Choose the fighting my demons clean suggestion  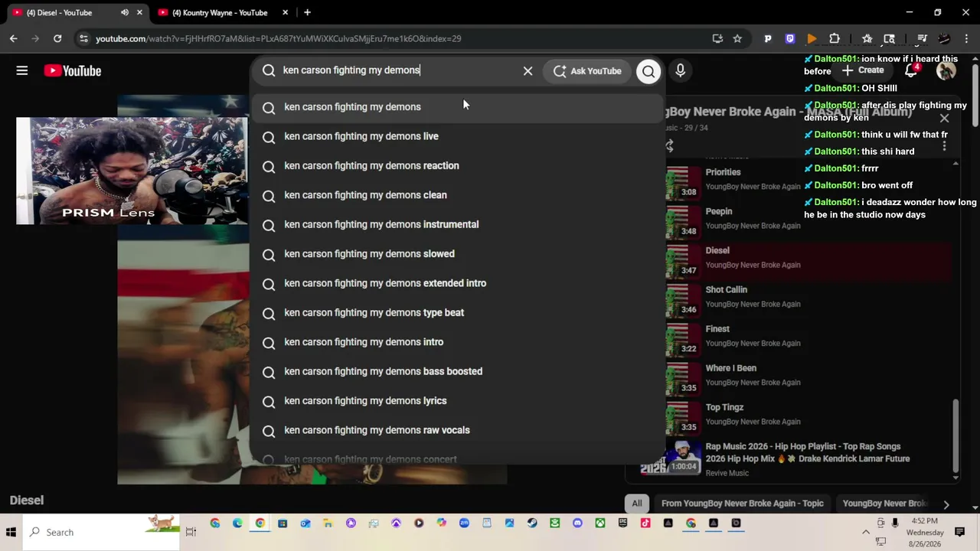click(x=457, y=195)
